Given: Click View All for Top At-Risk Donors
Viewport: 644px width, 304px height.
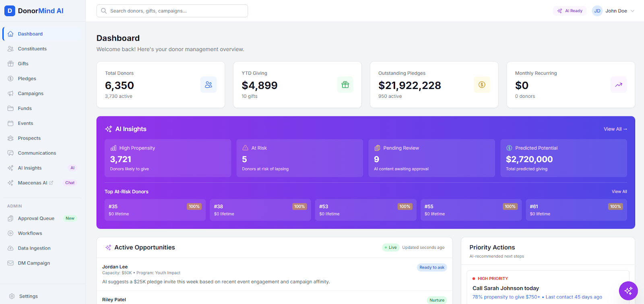Looking at the screenshot, I should pyautogui.click(x=619, y=192).
